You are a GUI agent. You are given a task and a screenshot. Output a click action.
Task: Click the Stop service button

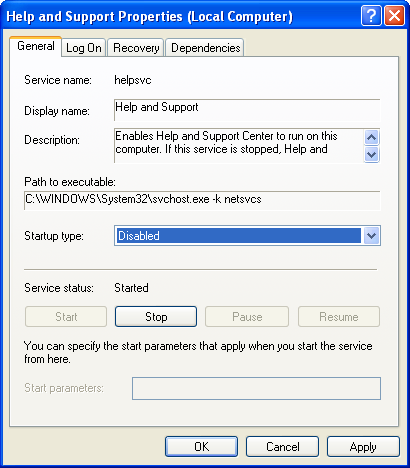tap(156, 316)
